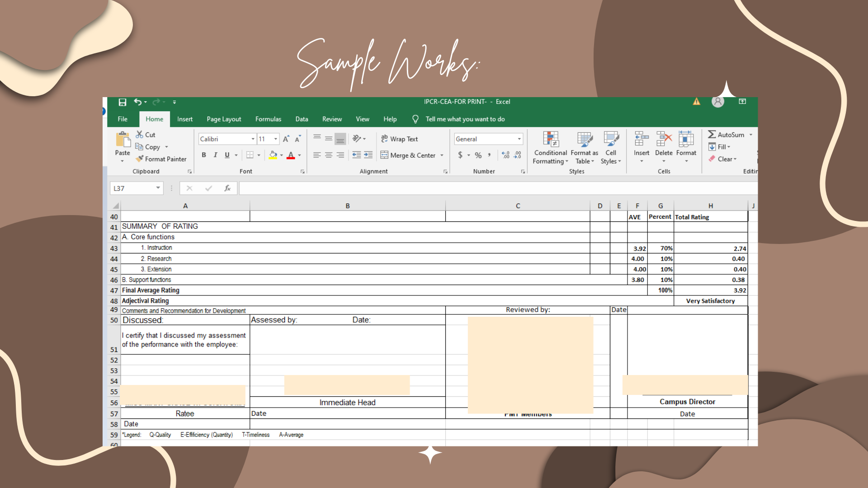The height and width of the screenshot is (488, 868).
Task: Click Insert cells icon
Action: tap(642, 140)
